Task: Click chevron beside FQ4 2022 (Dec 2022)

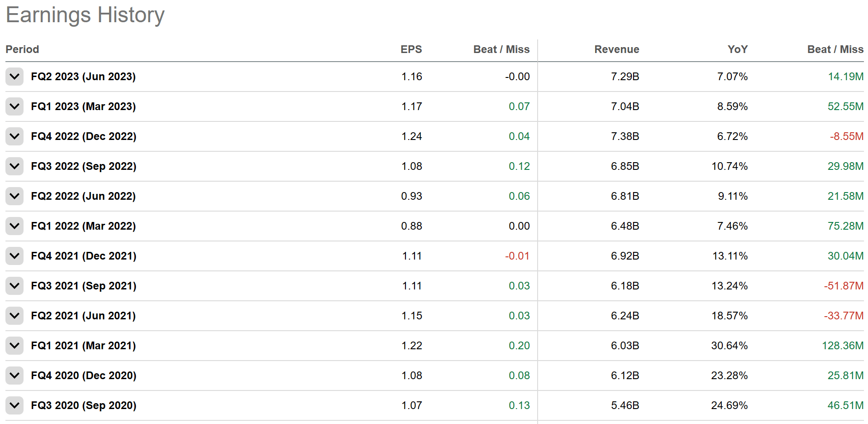Action: click(x=14, y=136)
